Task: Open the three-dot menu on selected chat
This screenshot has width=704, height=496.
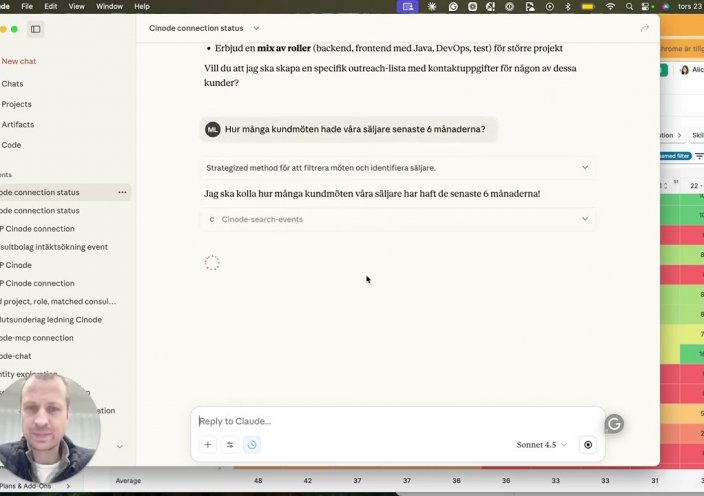Action: tap(122, 192)
